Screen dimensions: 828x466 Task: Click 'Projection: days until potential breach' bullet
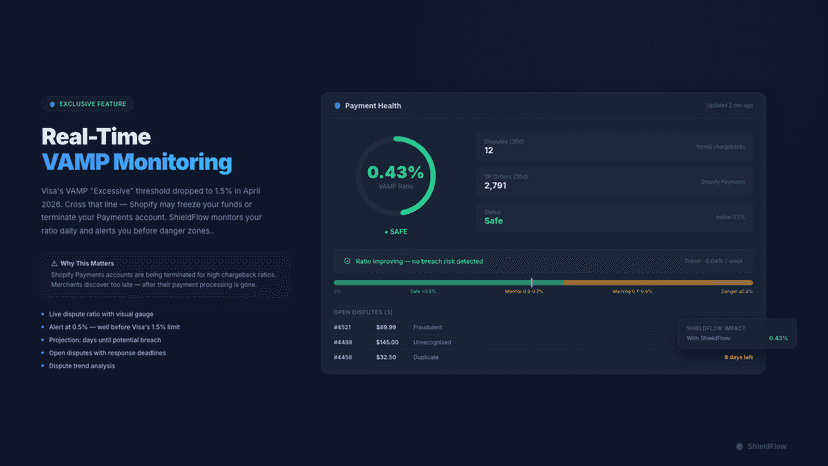[x=105, y=340]
